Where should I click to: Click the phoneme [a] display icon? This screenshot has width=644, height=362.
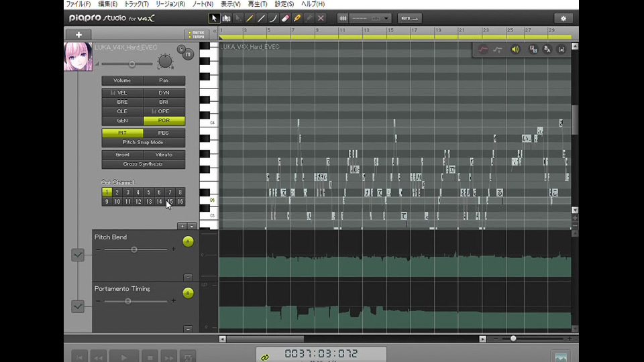point(561,50)
